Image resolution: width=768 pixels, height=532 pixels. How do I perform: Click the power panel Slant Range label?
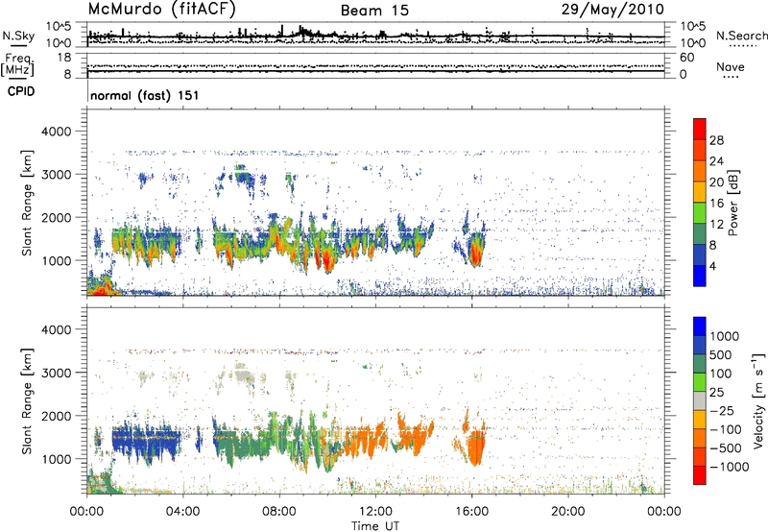point(27,203)
